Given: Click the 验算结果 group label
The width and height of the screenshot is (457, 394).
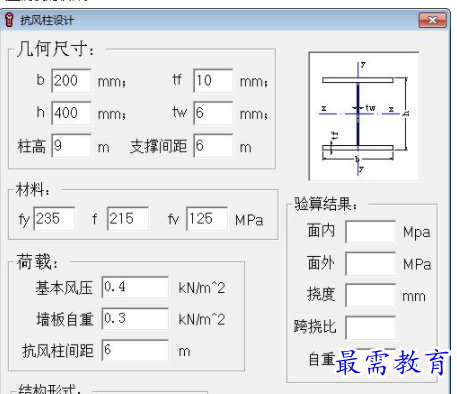Looking at the screenshot, I should pos(325,204).
